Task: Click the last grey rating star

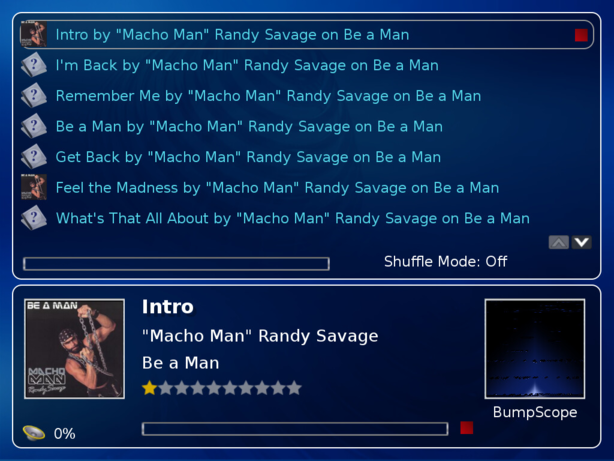Action: coord(294,388)
